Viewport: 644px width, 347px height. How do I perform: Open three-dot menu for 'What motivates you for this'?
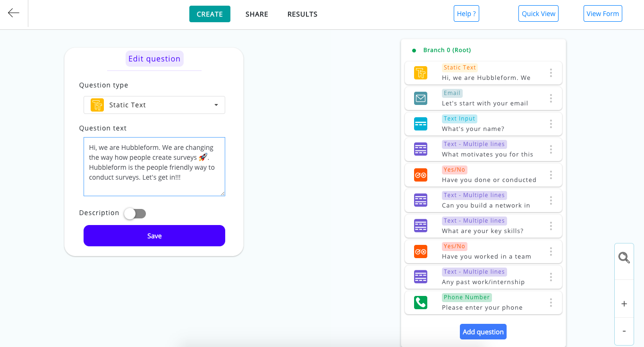pos(551,149)
